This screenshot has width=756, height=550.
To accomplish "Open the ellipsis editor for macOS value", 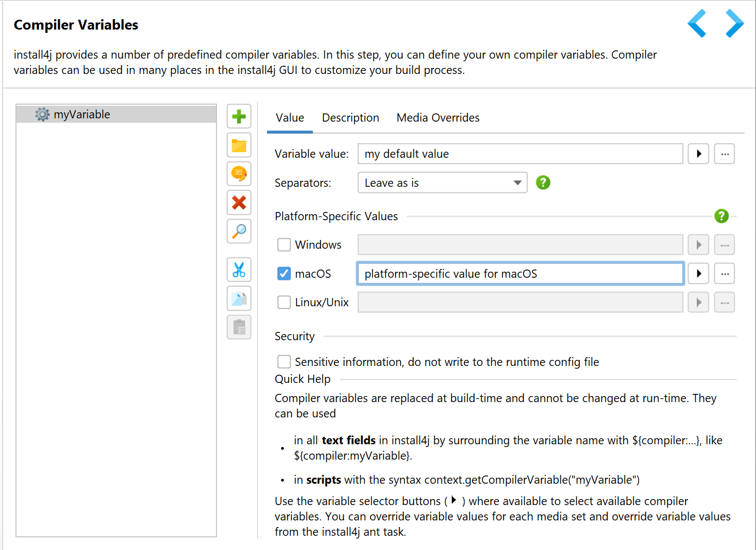I will pyautogui.click(x=725, y=273).
